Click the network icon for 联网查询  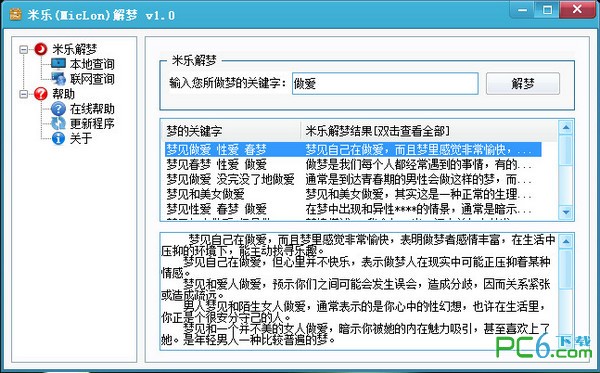pos(58,79)
